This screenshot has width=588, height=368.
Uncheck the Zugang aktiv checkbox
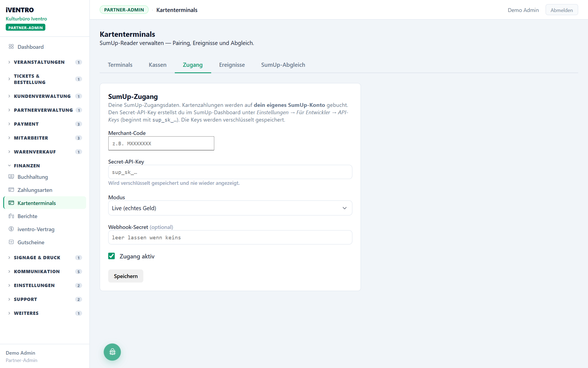coord(112,256)
